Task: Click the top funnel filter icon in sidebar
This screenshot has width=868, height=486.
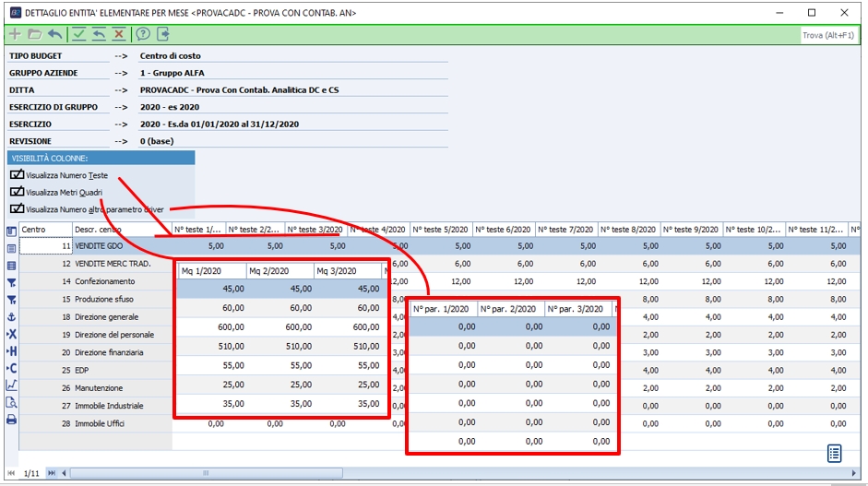Action: click(11, 282)
